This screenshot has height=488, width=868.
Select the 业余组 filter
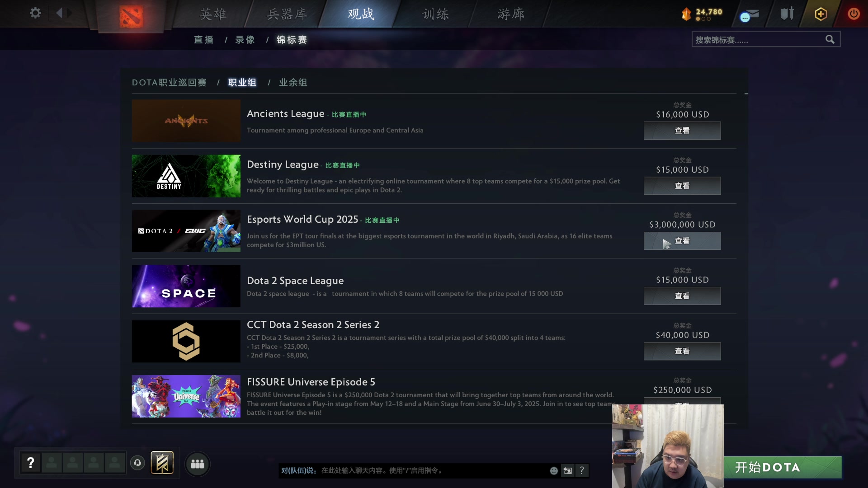(x=293, y=82)
